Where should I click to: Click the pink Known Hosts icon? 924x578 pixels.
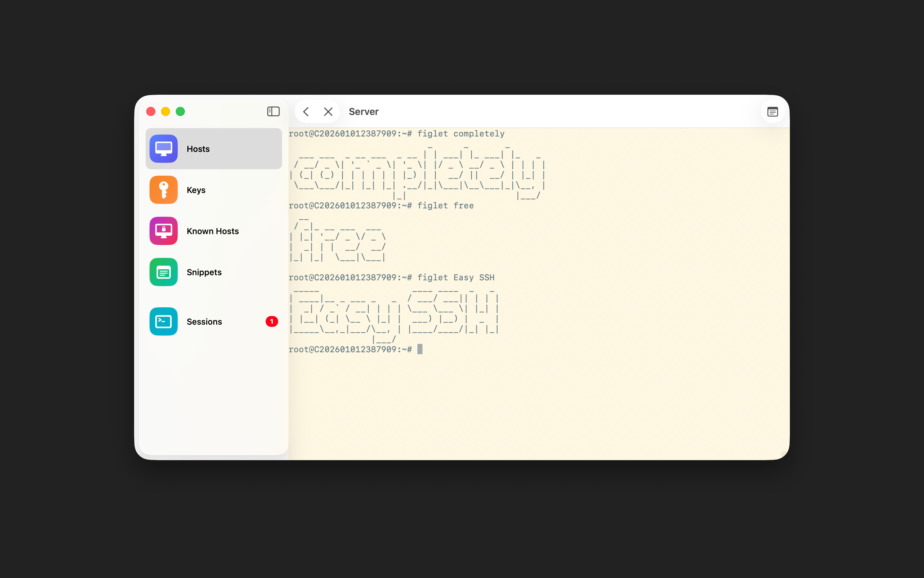163,231
